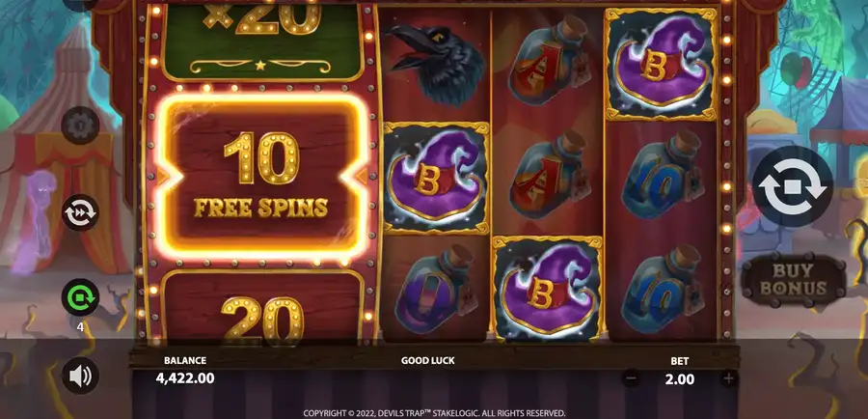Select the 10 Free Spins wheel segment
The height and width of the screenshot is (419, 868).
[260, 176]
